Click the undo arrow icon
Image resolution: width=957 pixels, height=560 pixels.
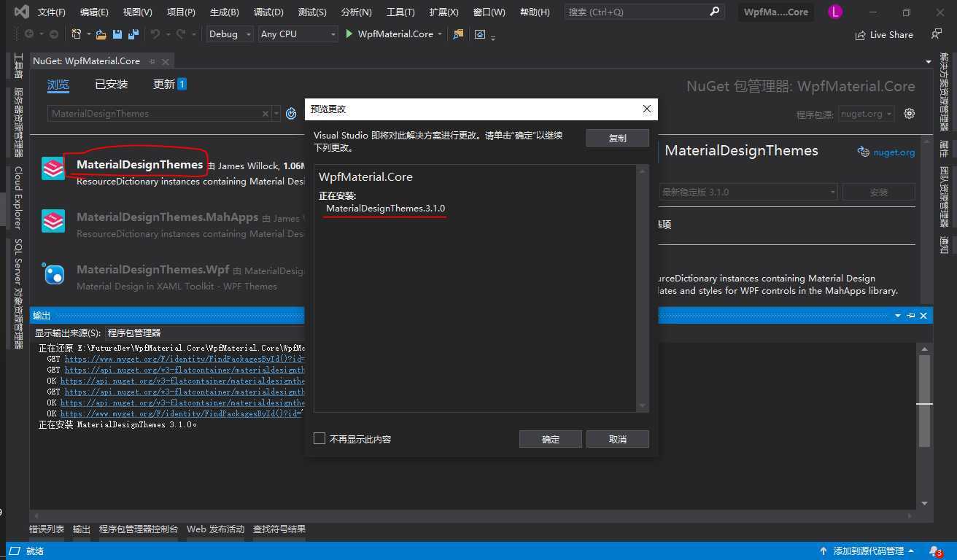click(x=155, y=34)
